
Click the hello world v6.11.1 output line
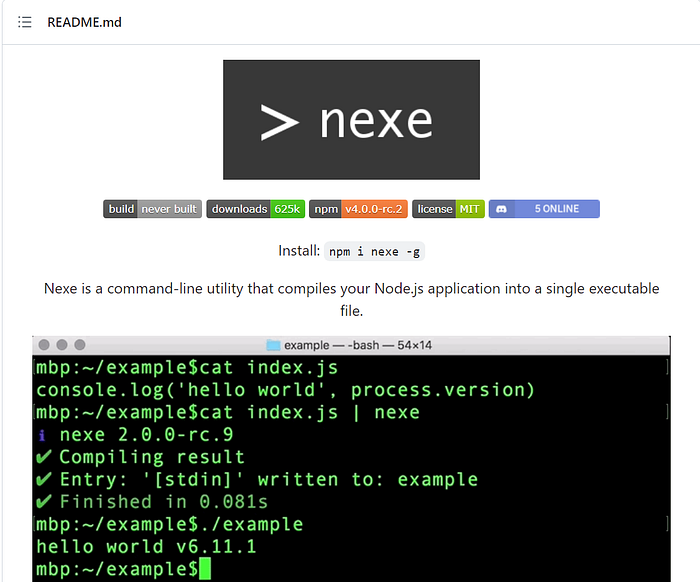[146, 547]
